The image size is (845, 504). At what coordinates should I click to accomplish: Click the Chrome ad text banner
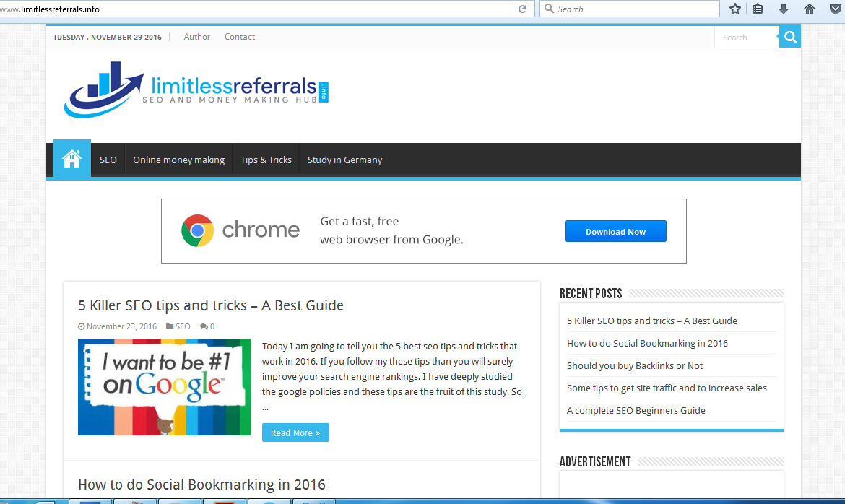(x=391, y=230)
